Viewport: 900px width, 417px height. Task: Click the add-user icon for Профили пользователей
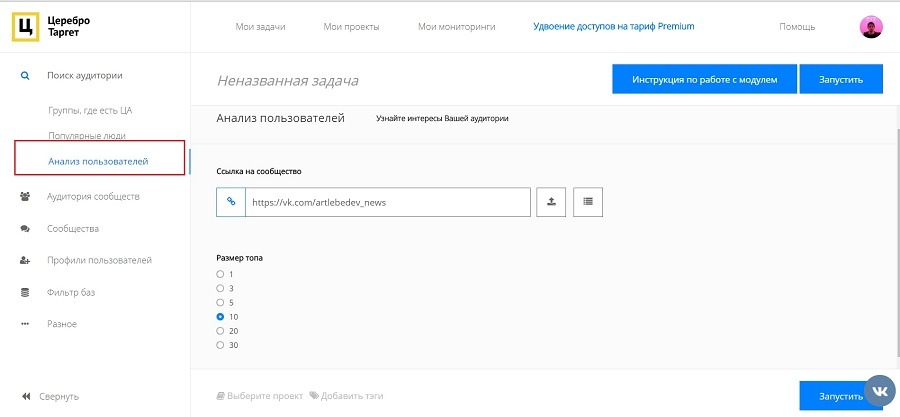point(25,260)
